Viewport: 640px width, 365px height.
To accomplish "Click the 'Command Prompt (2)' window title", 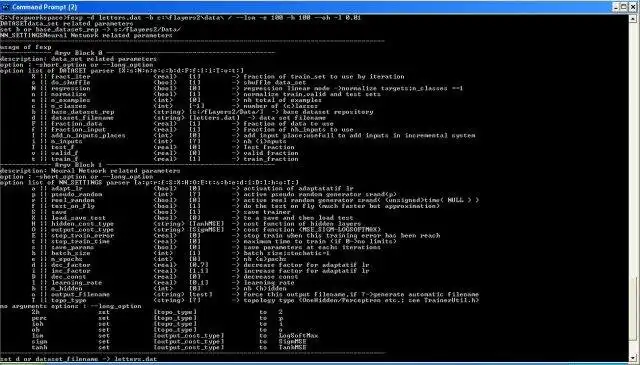I will (44, 7).
